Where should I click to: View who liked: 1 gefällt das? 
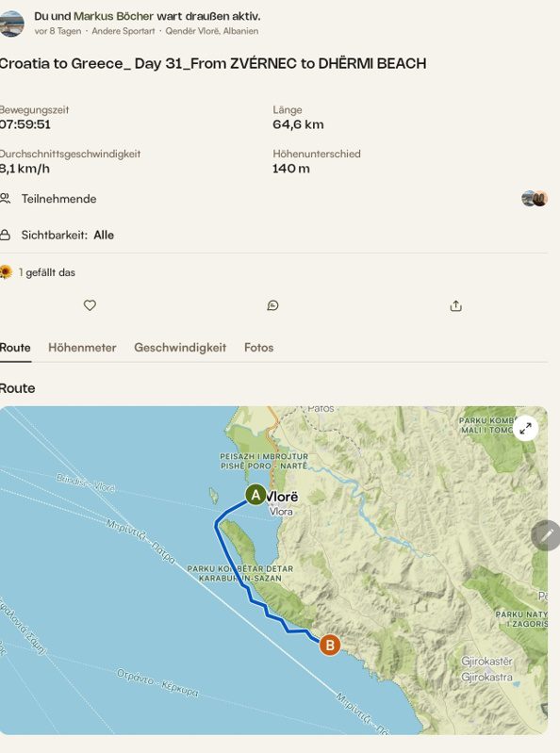click(47, 272)
